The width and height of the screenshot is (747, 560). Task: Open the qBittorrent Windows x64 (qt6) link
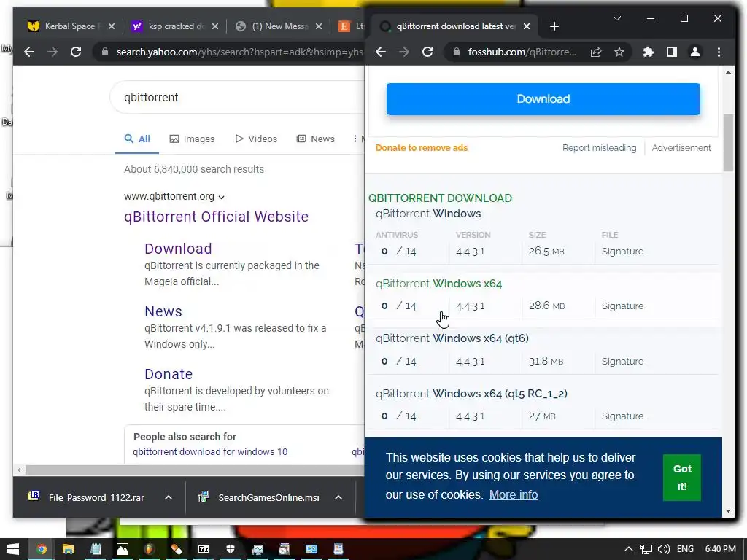[452, 338]
